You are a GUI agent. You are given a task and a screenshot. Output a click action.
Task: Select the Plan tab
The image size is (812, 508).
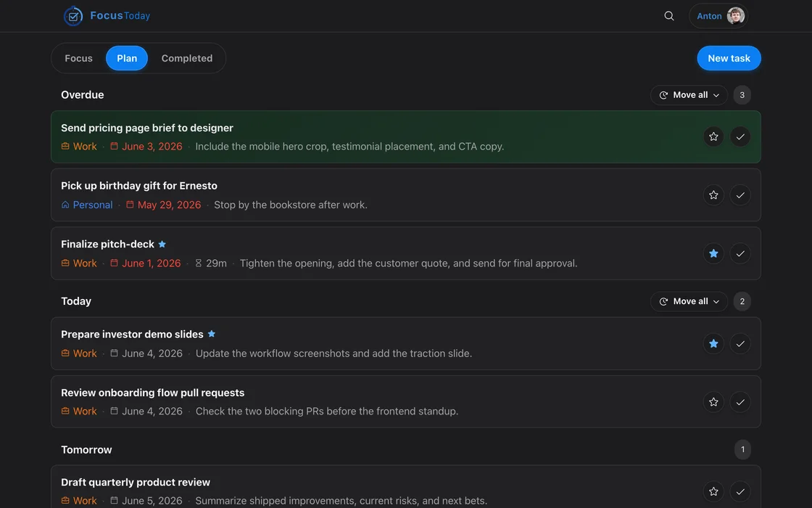click(x=127, y=58)
